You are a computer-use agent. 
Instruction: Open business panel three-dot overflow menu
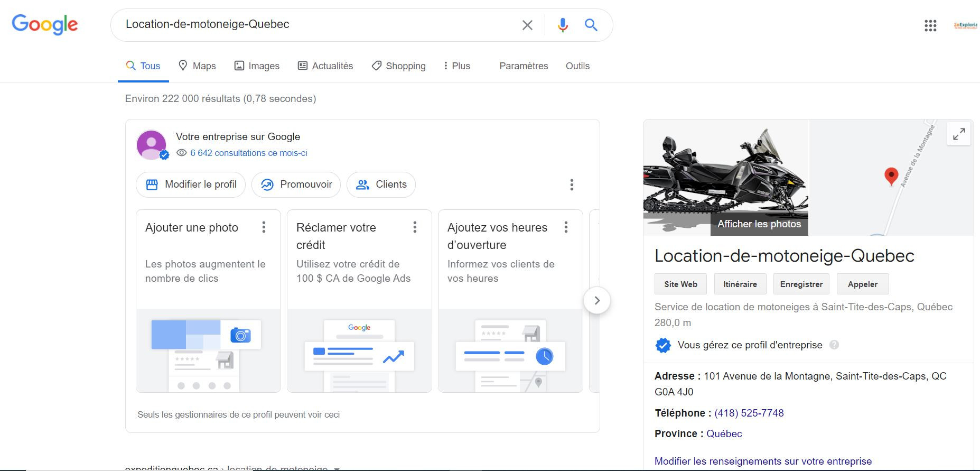(x=572, y=184)
